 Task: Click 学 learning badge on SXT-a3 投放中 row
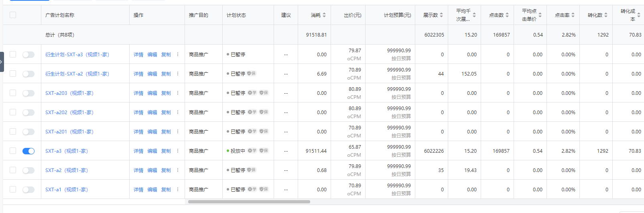pos(252,151)
